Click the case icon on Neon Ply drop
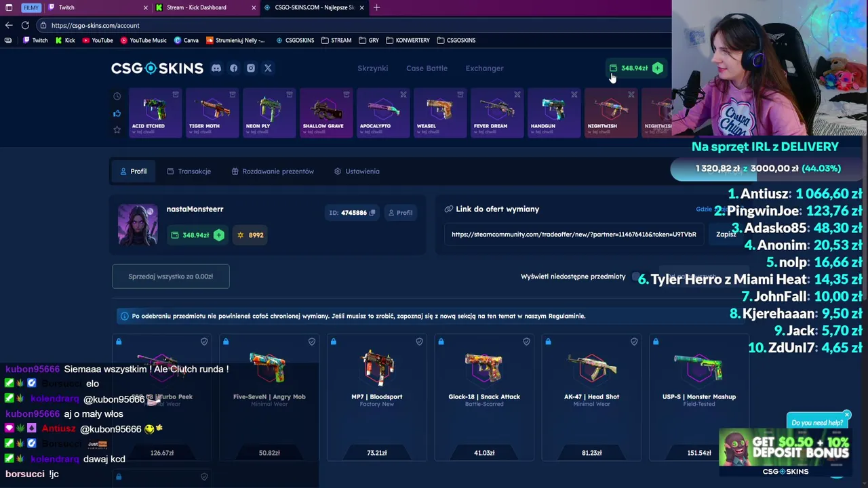The image size is (868, 488). (x=290, y=94)
